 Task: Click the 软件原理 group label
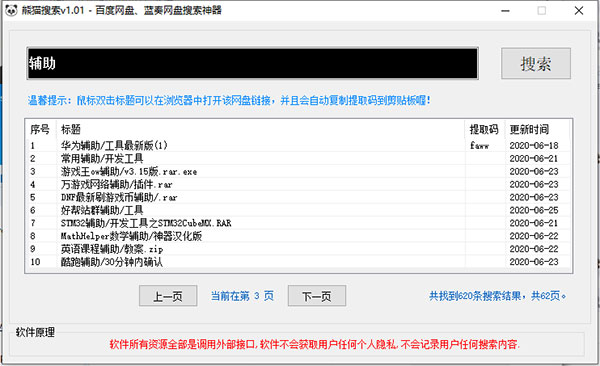tap(35, 332)
